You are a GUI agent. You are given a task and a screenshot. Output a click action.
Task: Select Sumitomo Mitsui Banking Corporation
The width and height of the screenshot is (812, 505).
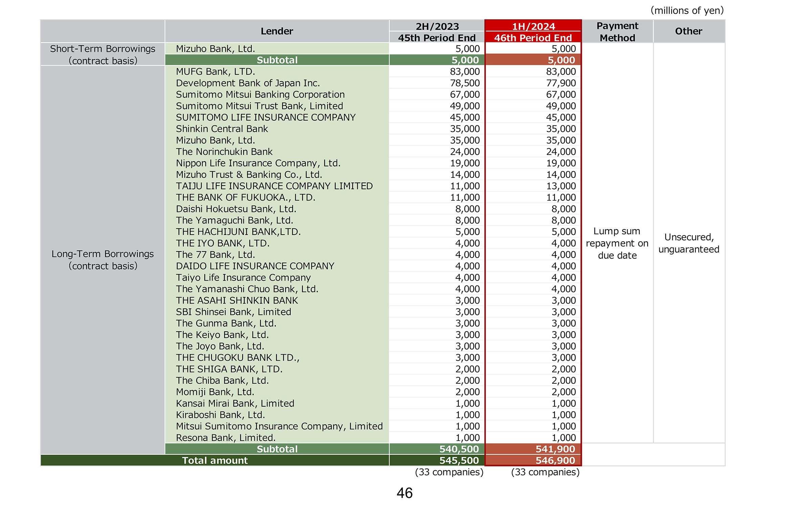tap(260, 95)
